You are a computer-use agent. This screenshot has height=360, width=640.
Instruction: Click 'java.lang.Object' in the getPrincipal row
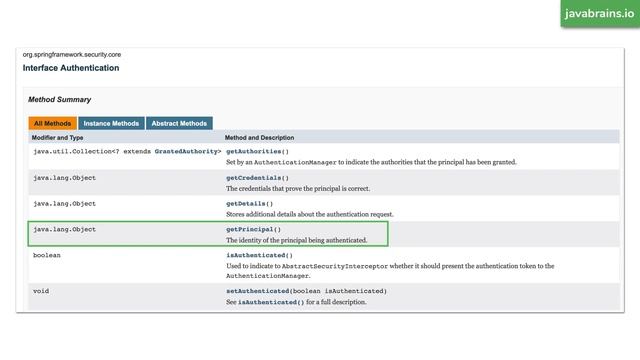(64, 229)
